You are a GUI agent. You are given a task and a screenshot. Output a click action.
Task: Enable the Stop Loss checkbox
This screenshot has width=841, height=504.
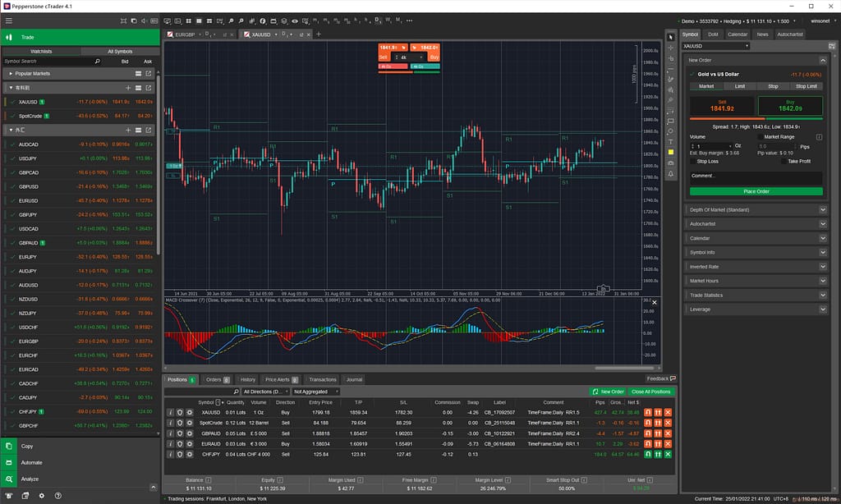click(692, 161)
